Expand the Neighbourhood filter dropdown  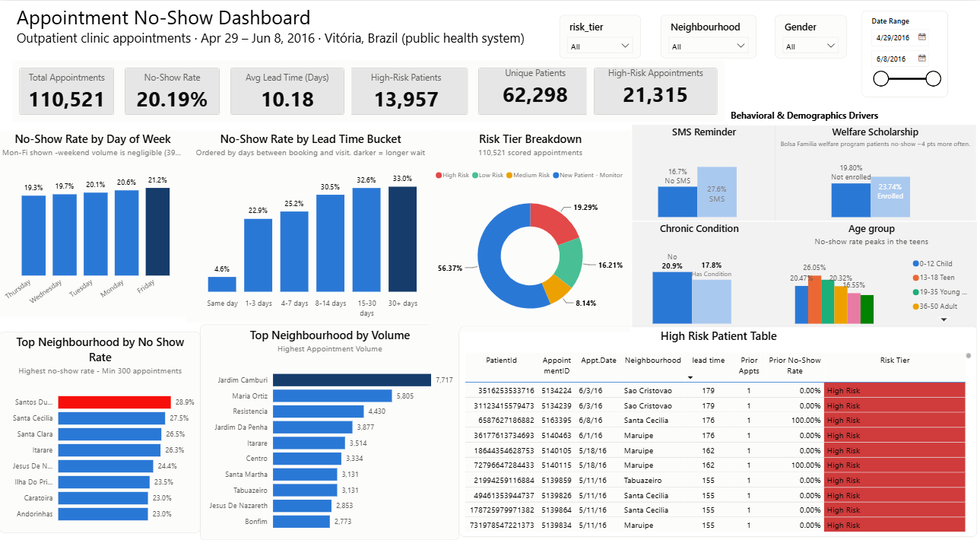point(709,46)
